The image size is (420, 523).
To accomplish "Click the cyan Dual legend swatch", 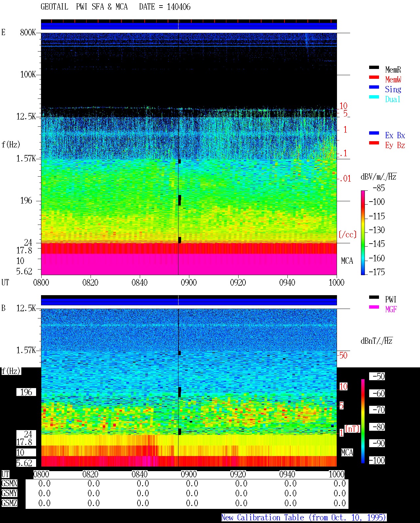I will 374,97.
